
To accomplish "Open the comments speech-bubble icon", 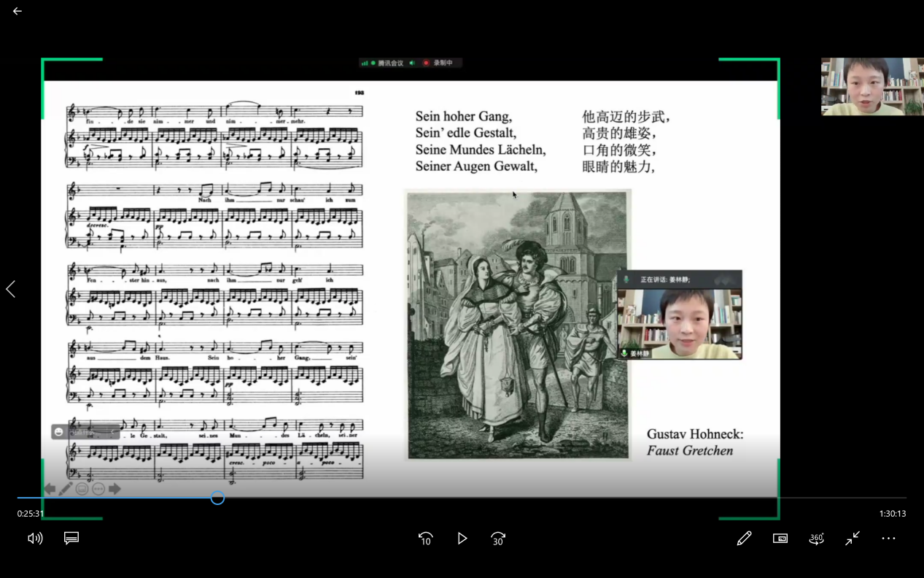I will click(x=71, y=539).
